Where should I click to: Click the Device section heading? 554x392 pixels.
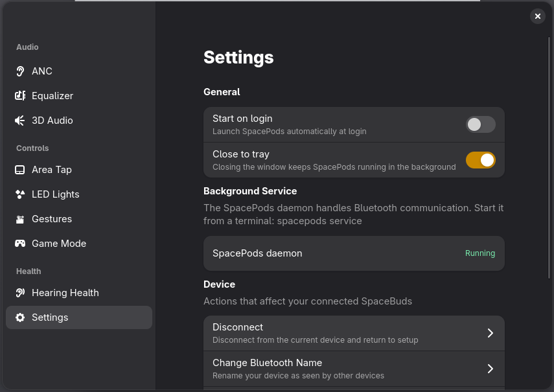[x=219, y=284]
